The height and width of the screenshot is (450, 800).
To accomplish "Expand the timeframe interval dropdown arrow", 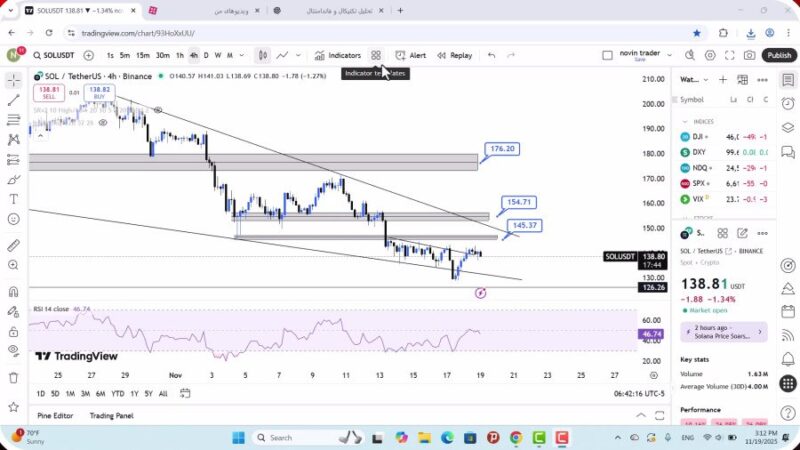I will pyautogui.click(x=243, y=56).
